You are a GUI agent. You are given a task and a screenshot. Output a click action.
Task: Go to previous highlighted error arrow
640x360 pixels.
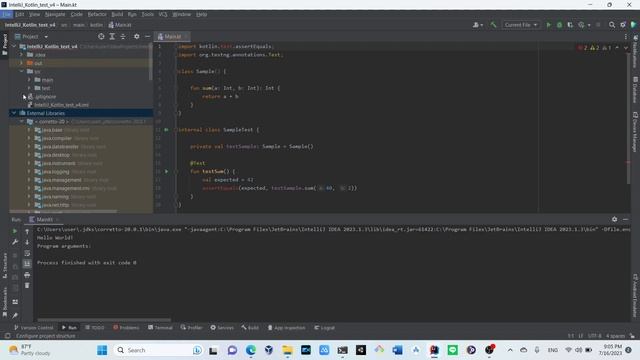coord(617,48)
